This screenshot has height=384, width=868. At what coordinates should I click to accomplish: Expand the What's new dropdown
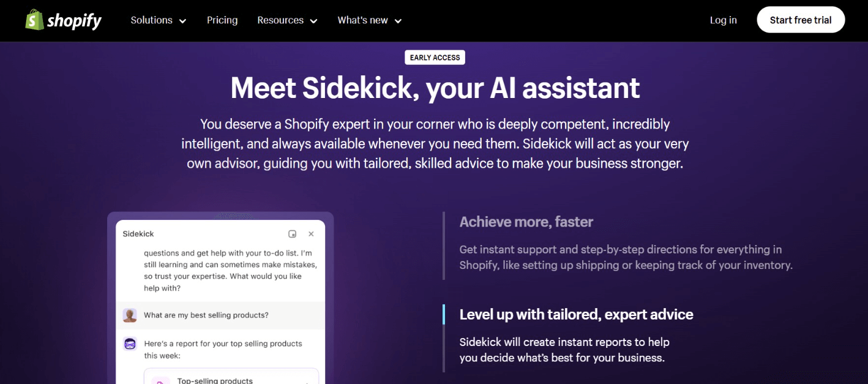click(x=369, y=20)
